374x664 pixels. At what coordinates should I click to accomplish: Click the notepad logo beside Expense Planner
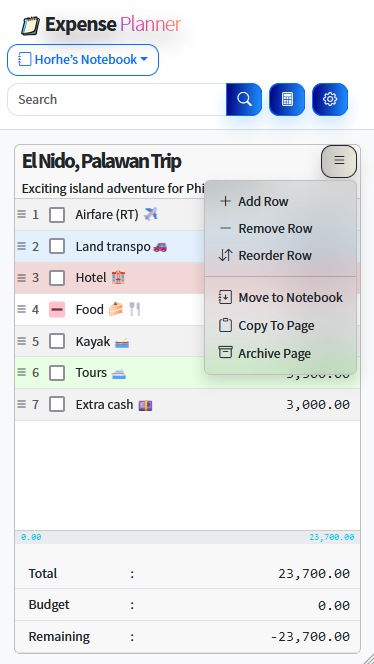[30, 25]
